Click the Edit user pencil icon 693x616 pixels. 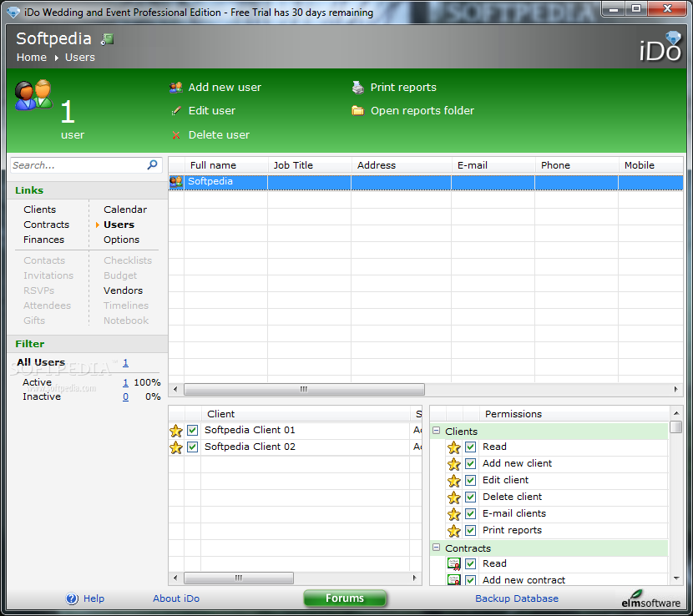(176, 111)
